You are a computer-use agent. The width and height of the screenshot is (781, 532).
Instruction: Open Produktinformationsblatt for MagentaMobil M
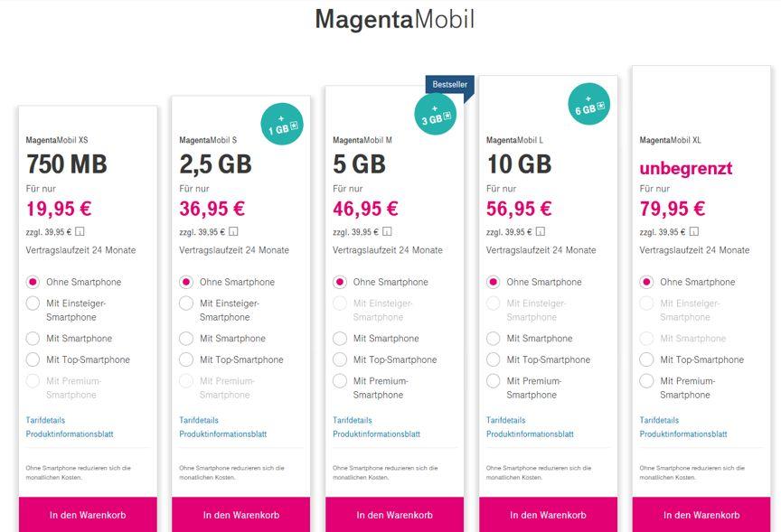(377, 434)
